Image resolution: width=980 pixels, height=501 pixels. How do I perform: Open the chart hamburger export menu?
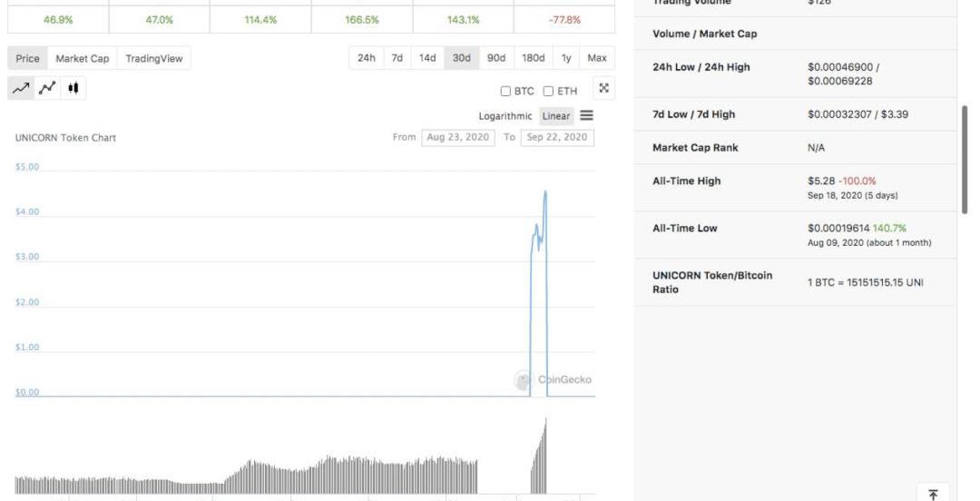586,116
